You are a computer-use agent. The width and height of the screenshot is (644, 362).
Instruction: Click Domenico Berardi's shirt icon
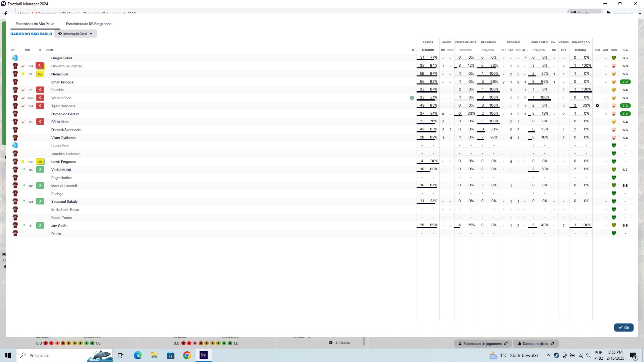click(x=15, y=114)
